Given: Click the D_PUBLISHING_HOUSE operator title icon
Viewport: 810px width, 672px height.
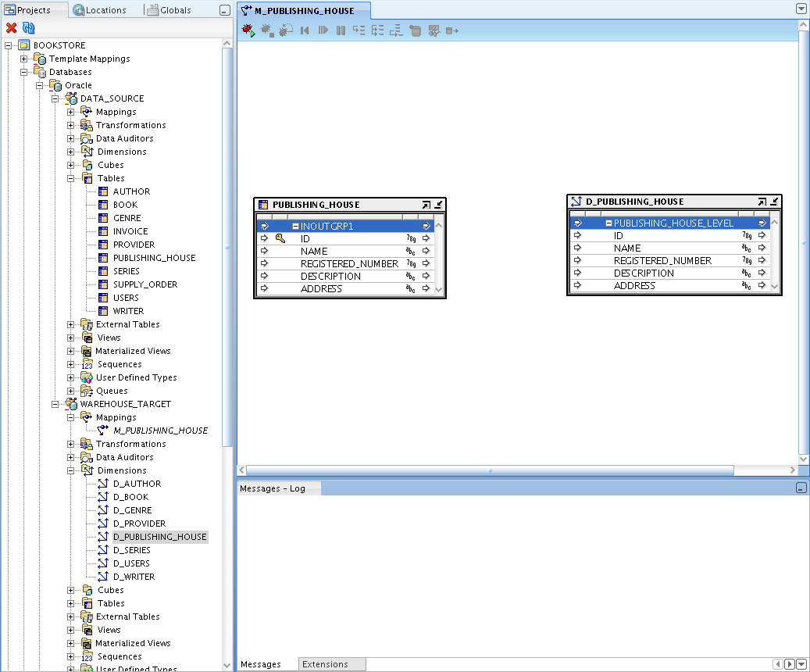Looking at the screenshot, I should (576, 202).
